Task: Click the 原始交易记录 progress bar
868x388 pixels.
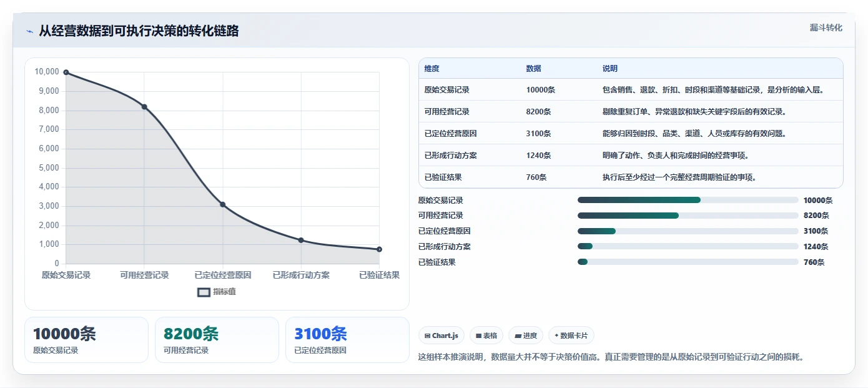Action: click(x=688, y=200)
